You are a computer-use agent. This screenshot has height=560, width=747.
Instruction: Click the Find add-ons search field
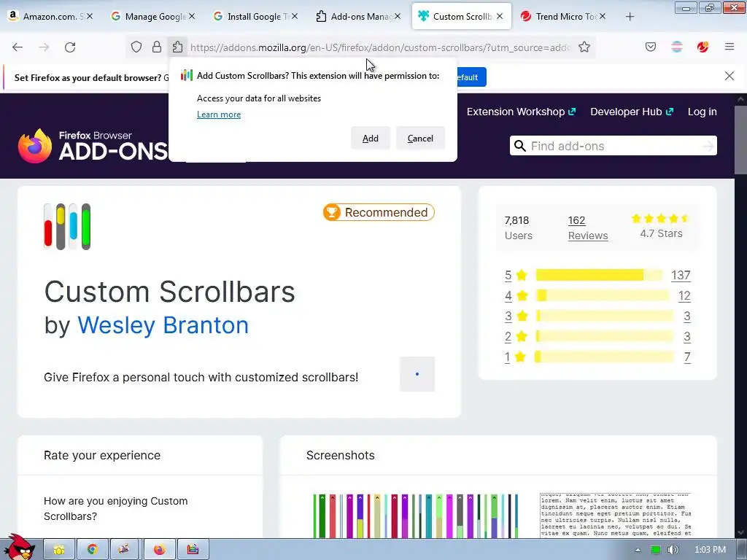(613, 146)
